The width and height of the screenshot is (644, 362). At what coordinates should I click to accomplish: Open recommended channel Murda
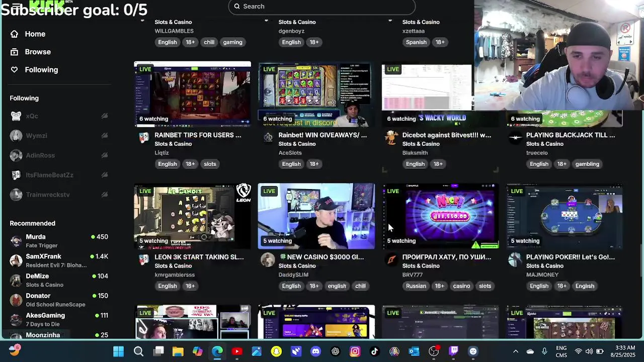tap(59, 241)
